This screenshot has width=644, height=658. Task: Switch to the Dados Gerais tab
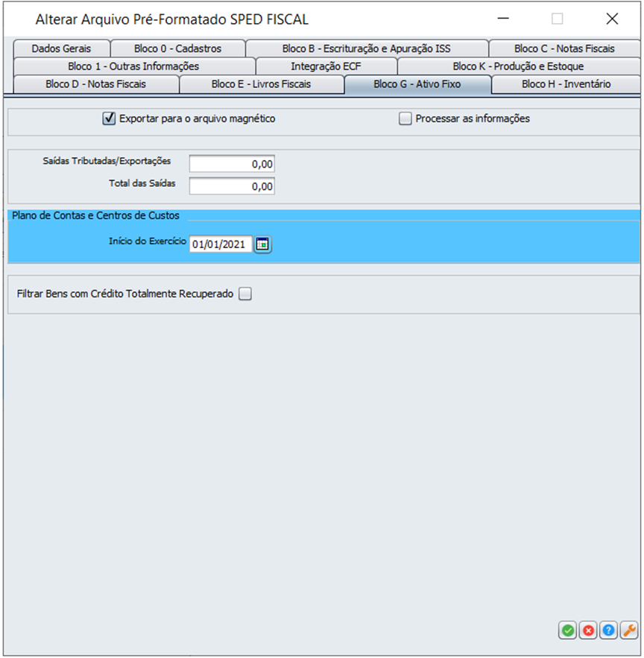(61, 48)
